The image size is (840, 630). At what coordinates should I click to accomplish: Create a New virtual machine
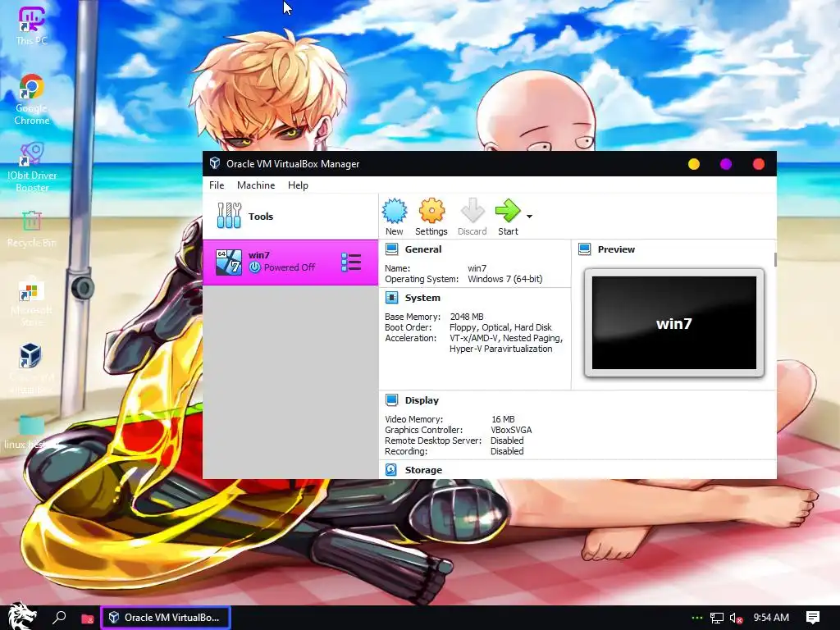tap(395, 217)
